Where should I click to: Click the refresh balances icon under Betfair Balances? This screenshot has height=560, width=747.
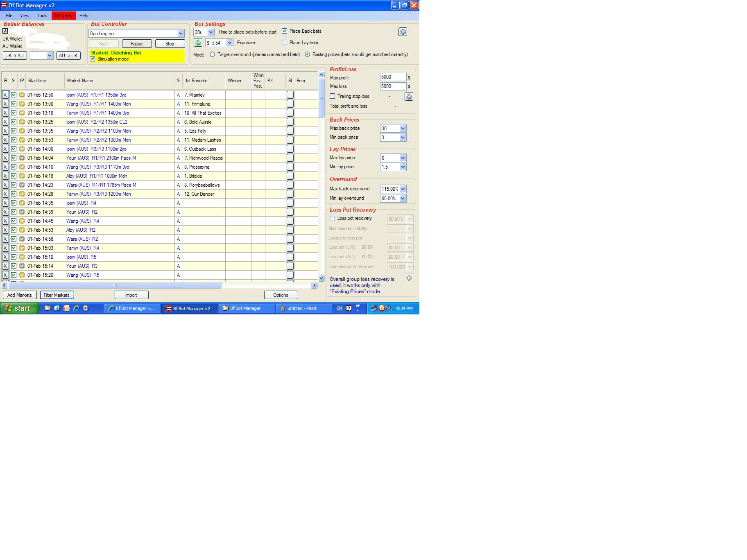click(x=5, y=31)
